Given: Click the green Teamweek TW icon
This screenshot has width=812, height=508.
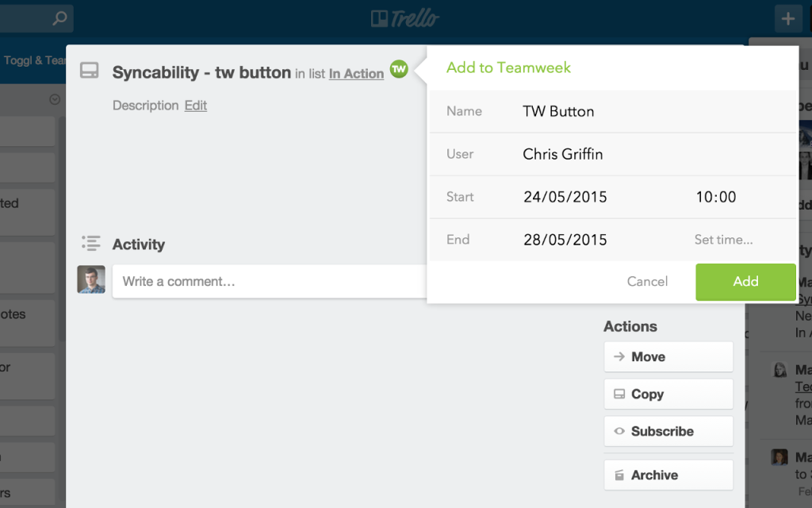Looking at the screenshot, I should pos(399,69).
